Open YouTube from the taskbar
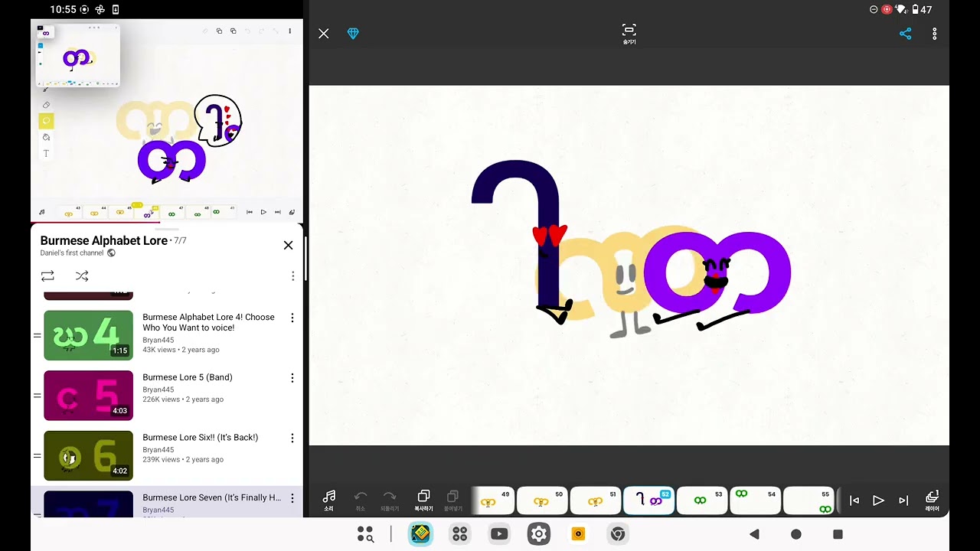 pyautogui.click(x=499, y=534)
